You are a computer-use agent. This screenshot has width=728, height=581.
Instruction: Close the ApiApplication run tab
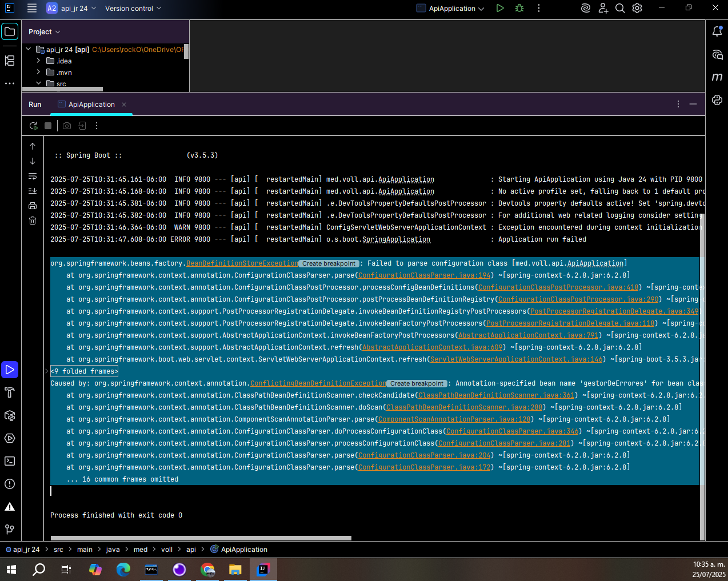[124, 105]
